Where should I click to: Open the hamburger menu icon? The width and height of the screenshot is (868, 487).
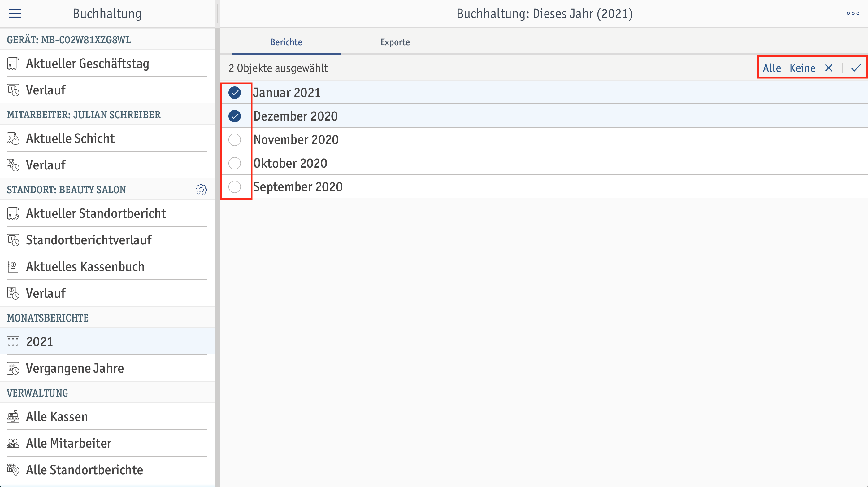click(x=15, y=14)
